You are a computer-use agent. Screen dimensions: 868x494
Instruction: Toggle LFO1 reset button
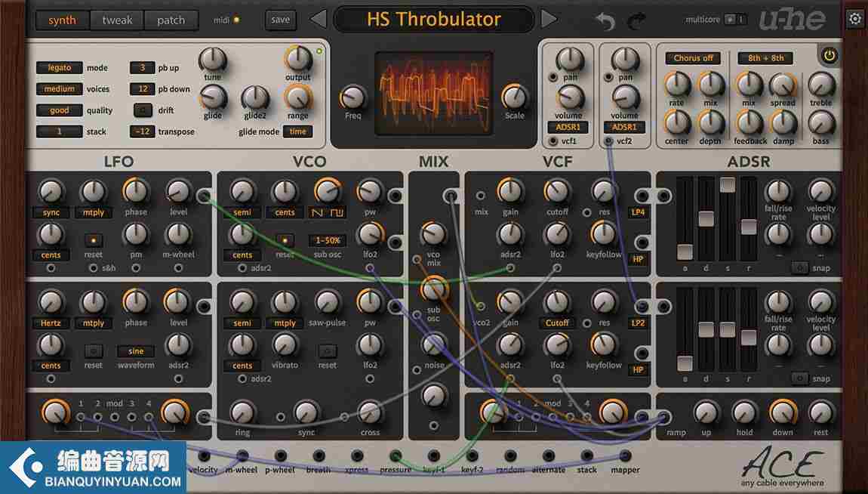pyautogui.click(x=93, y=240)
